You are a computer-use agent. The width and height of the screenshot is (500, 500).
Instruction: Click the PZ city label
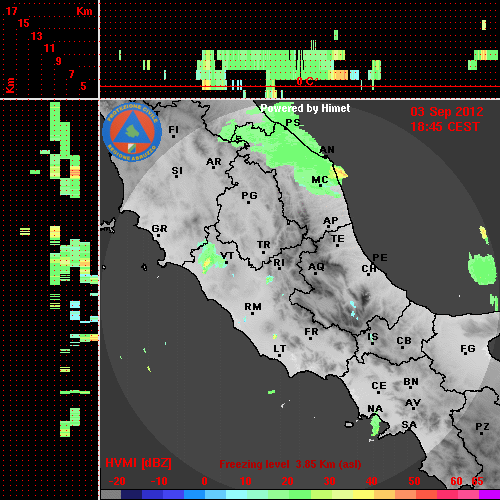(x=482, y=426)
